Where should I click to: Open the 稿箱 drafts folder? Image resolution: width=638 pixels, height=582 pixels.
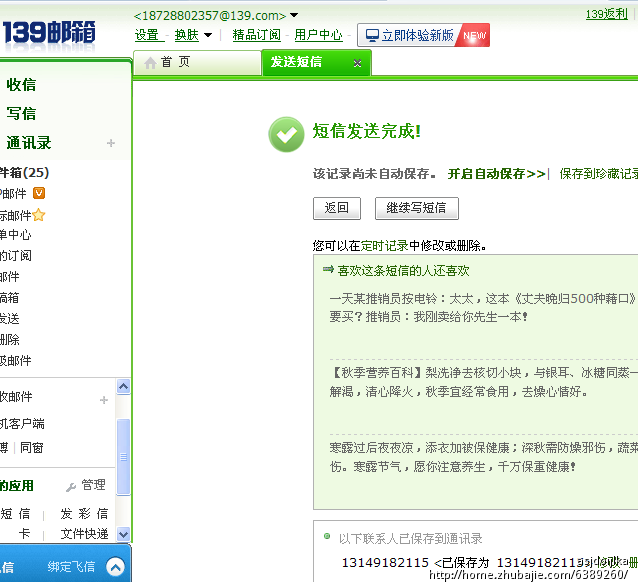[x=10, y=298]
